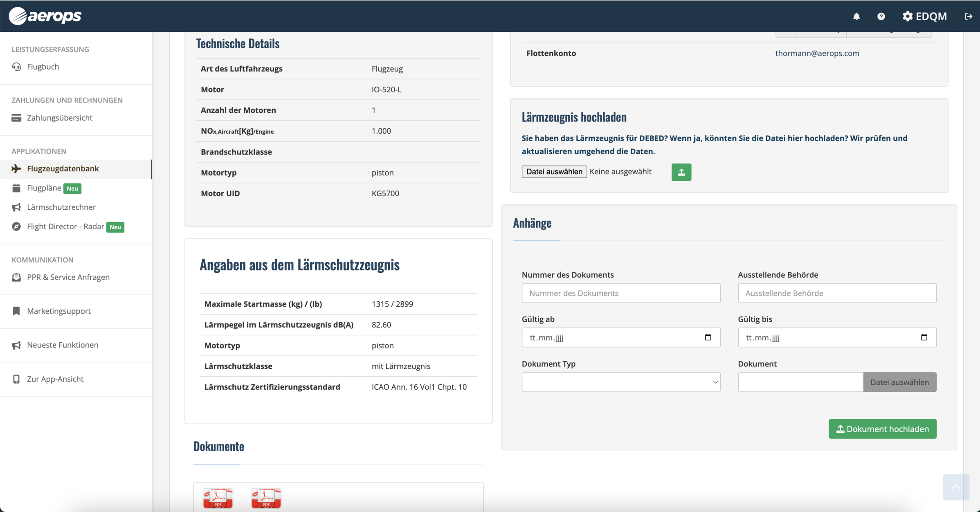Viewport: 980px width, 512px height.
Task: Click the aerops logo
Action: click(45, 16)
